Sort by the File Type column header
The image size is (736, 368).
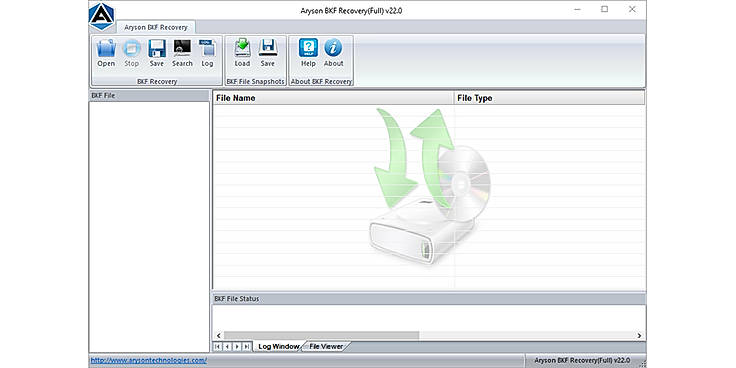click(x=549, y=98)
